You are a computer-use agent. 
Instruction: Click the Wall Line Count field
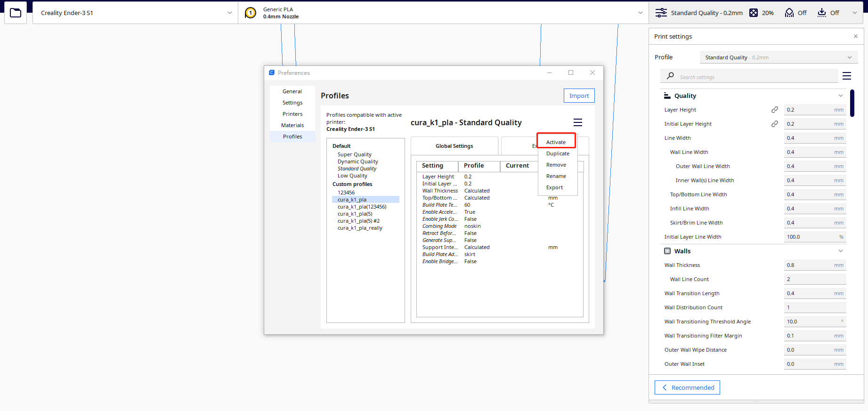[815, 279]
